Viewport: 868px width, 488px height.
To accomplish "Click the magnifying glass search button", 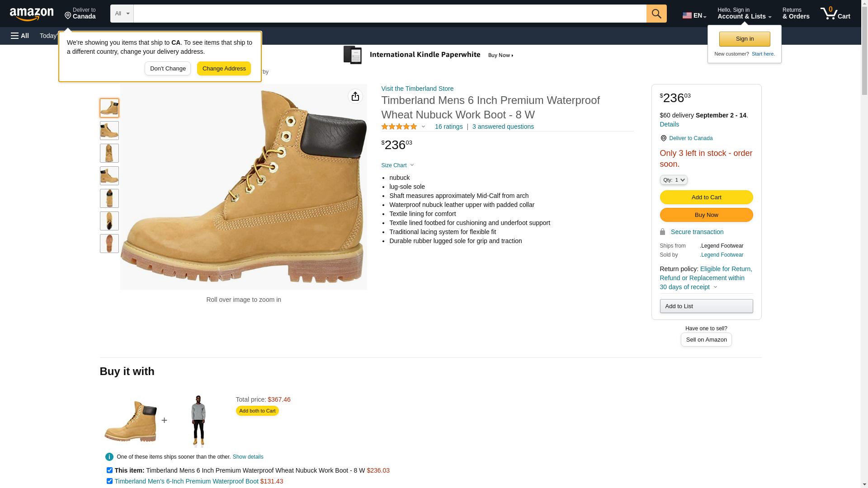I will [656, 14].
